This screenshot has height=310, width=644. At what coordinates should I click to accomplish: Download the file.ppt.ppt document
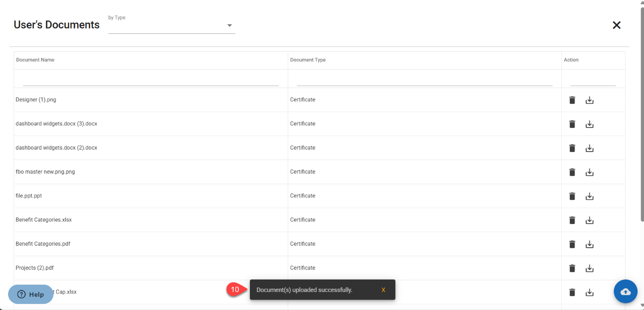[x=589, y=196]
